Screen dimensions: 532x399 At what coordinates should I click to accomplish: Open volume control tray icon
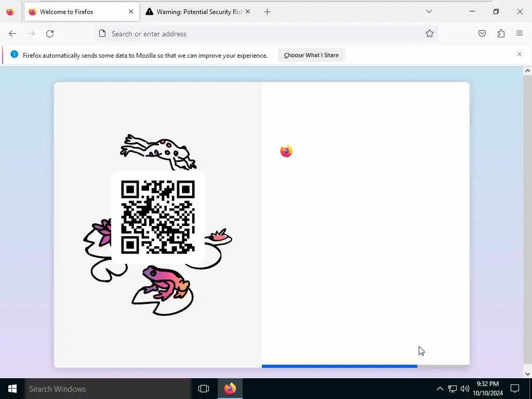tap(465, 389)
